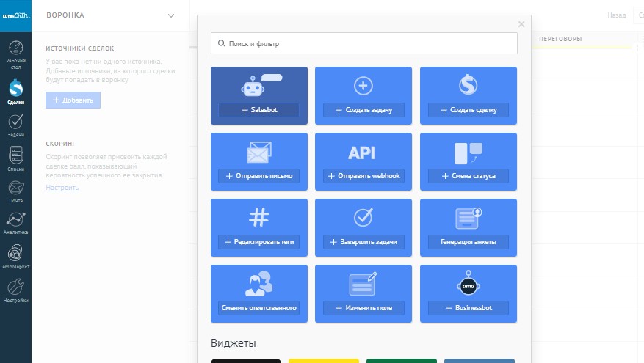Open the Сделки section in sidebar
Image resolution: width=644 pixels, height=363 pixels.
pyautogui.click(x=15, y=91)
